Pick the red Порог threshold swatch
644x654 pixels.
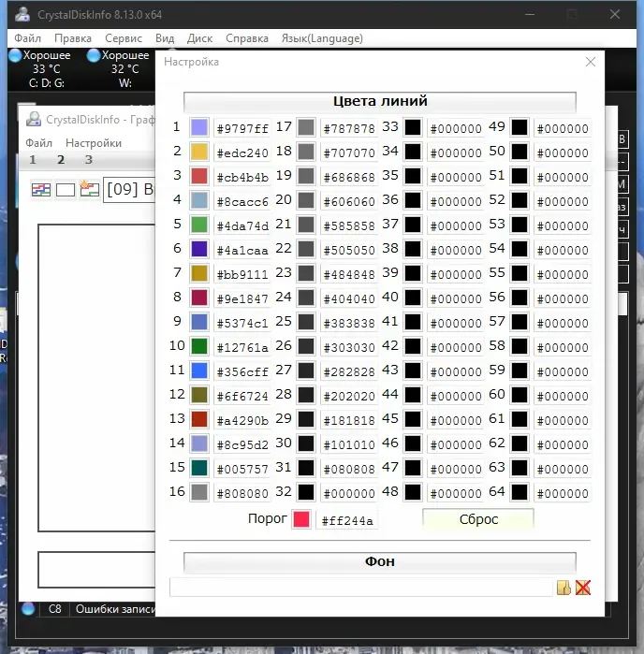point(301,519)
